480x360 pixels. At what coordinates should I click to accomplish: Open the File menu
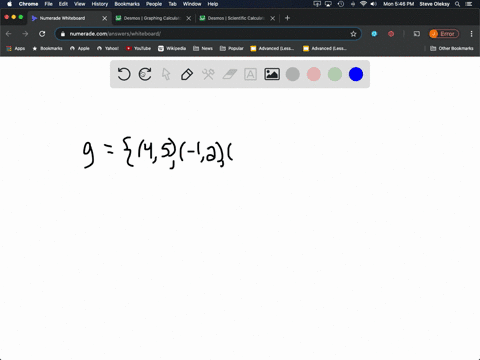click(49, 4)
